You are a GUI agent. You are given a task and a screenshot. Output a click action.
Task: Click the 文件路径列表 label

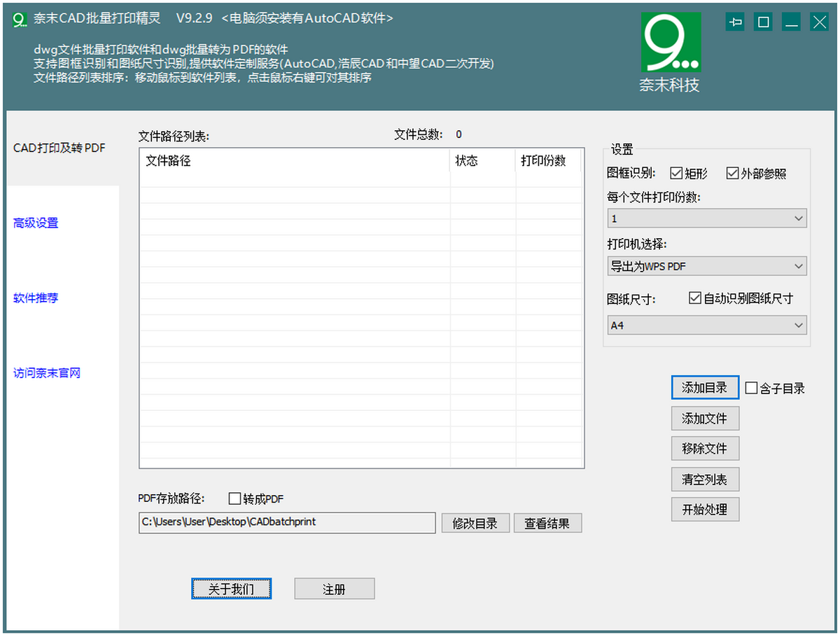point(174,137)
